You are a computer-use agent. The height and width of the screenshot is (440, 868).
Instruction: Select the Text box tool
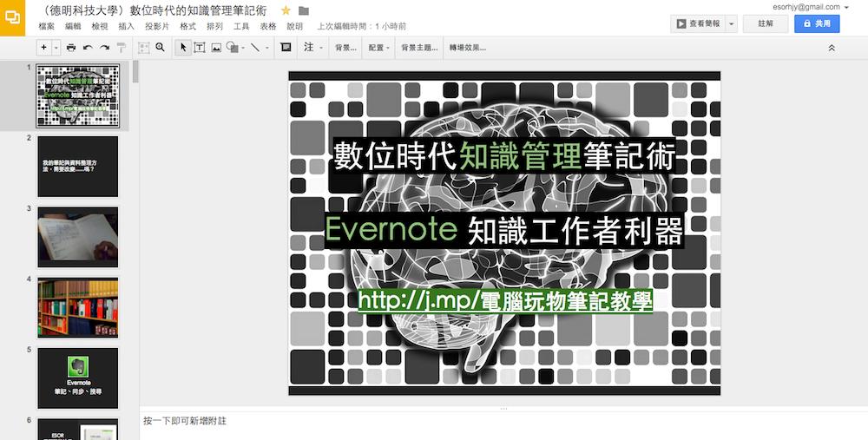click(200, 48)
